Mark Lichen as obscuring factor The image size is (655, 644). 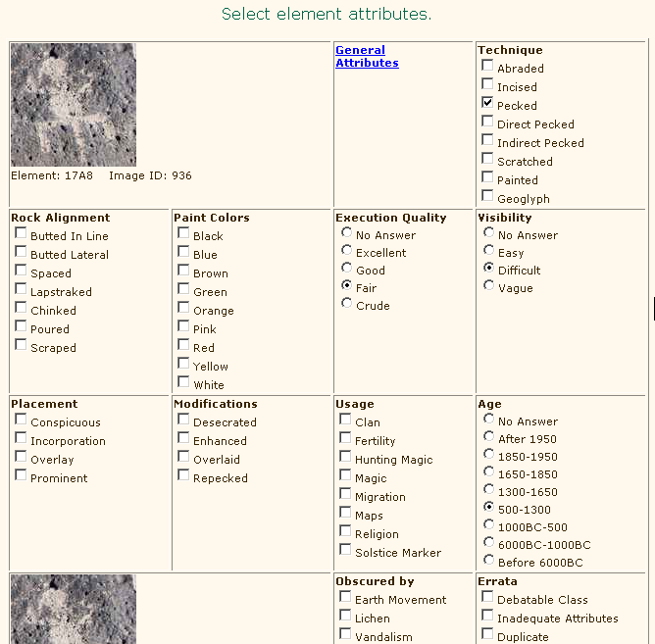pyautogui.click(x=345, y=616)
